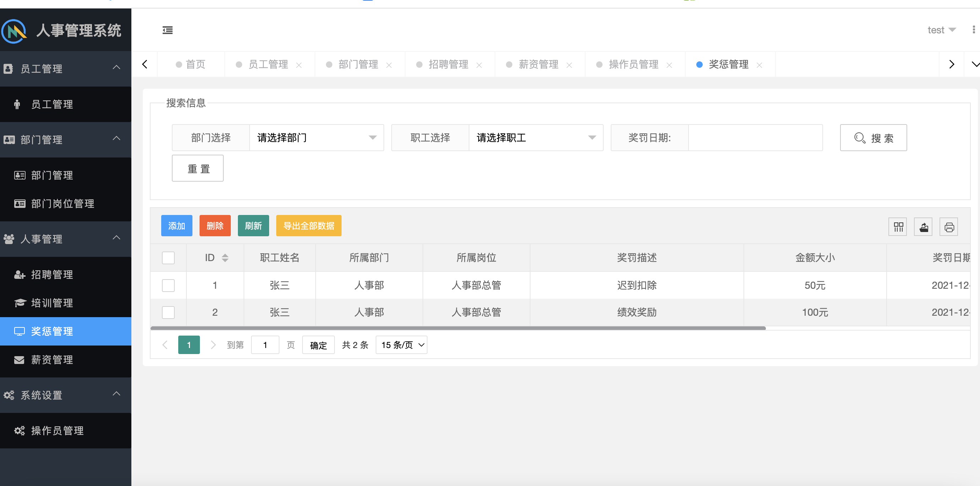Click the 搜索 search button
The height and width of the screenshot is (486, 980).
tap(873, 138)
